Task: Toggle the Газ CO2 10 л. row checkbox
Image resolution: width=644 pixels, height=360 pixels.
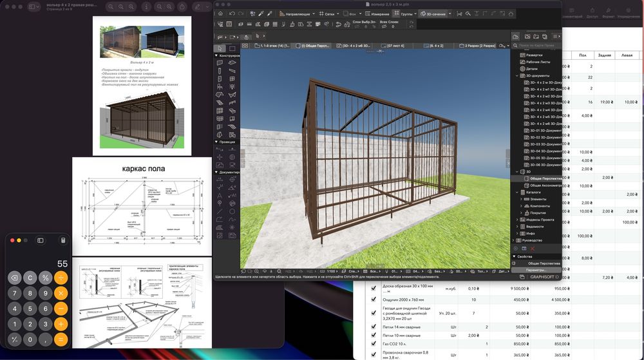Action: click(374, 345)
